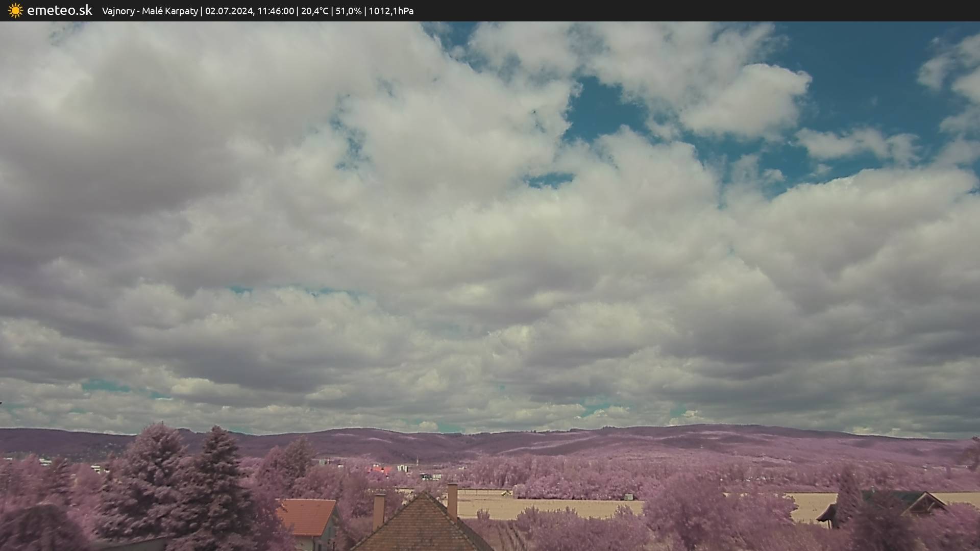Click the Vajnory - Malé Karpaty location label

(150, 11)
